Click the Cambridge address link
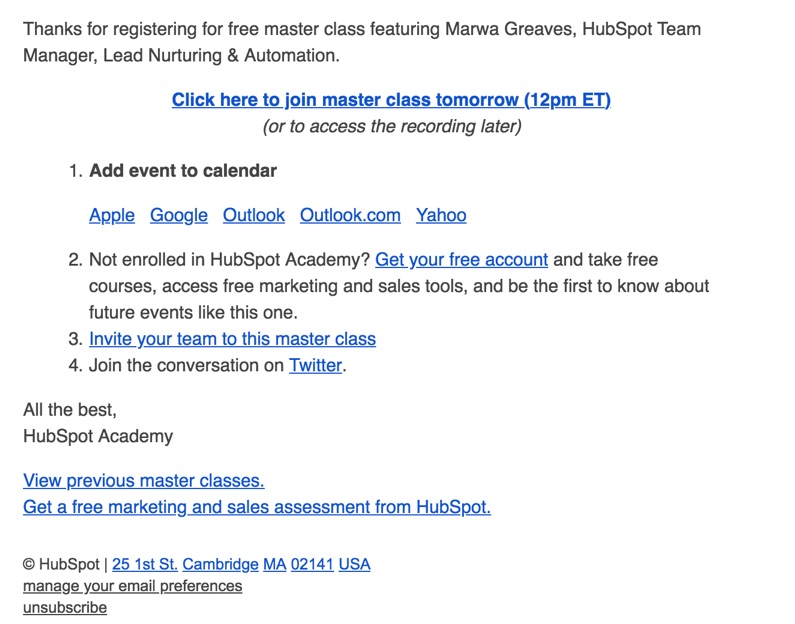Image resolution: width=795 pixels, height=624 pixels. pos(221,564)
